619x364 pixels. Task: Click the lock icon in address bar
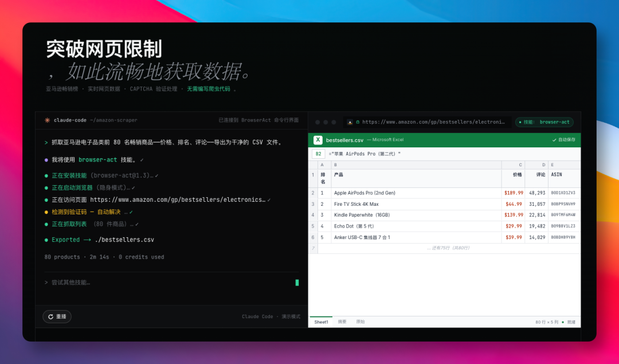pos(358,122)
